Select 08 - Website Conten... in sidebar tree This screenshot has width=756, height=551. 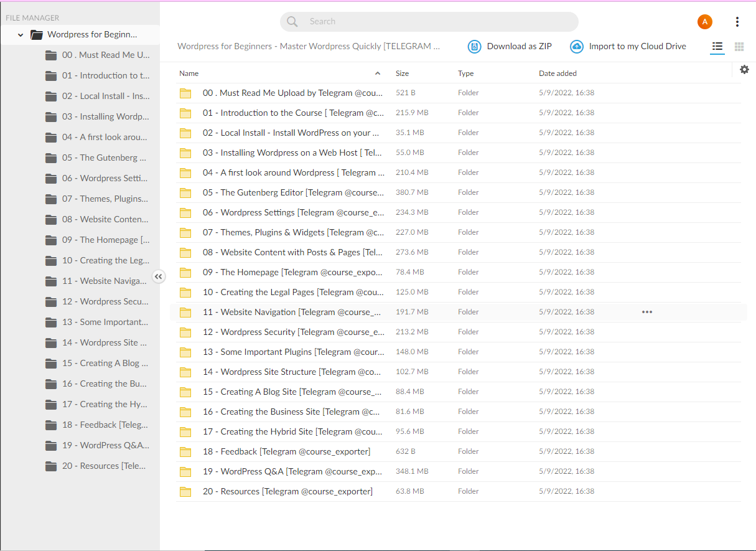click(x=105, y=219)
